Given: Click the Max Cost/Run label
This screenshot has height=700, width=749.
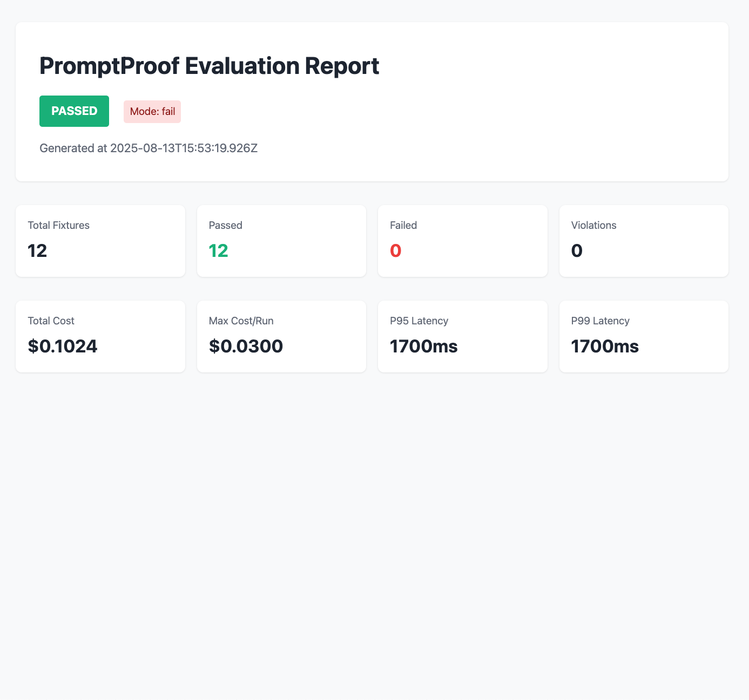Looking at the screenshot, I should pyautogui.click(x=241, y=321).
